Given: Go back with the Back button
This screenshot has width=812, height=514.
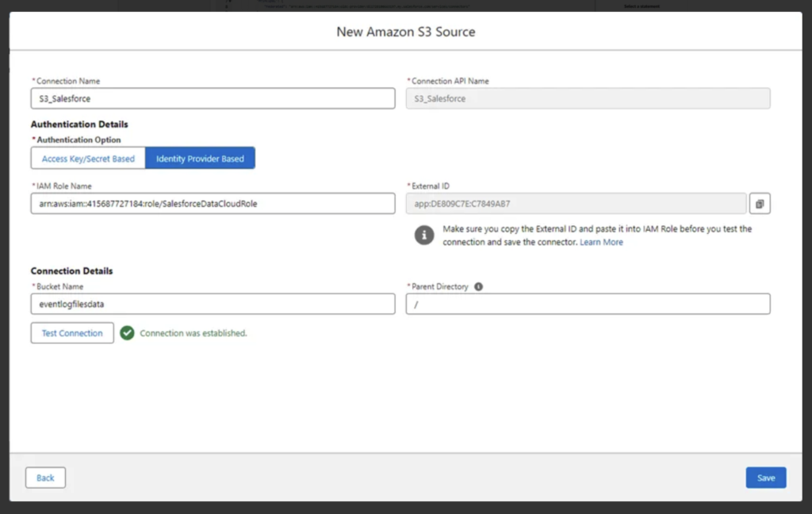Looking at the screenshot, I should 45,478.
